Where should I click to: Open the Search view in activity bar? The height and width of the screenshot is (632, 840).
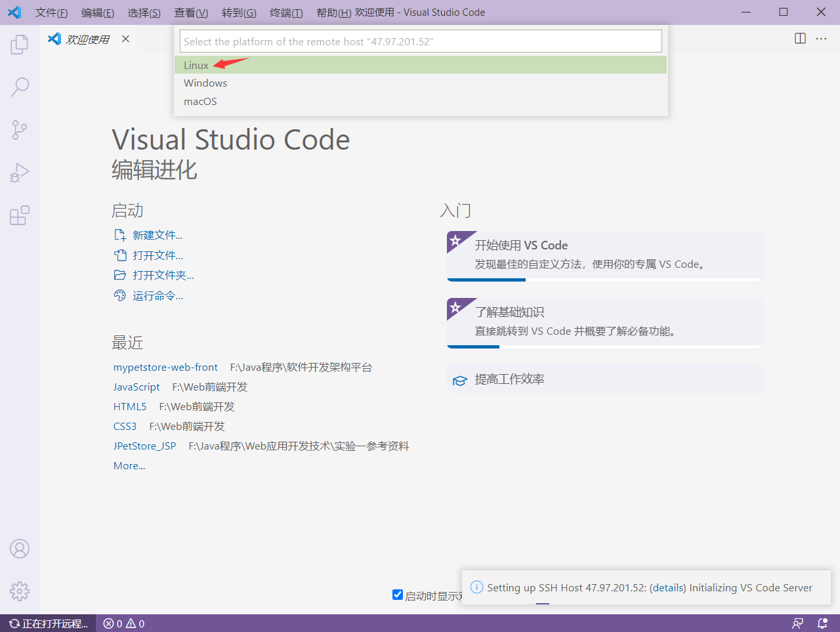[x=20, y=87]
